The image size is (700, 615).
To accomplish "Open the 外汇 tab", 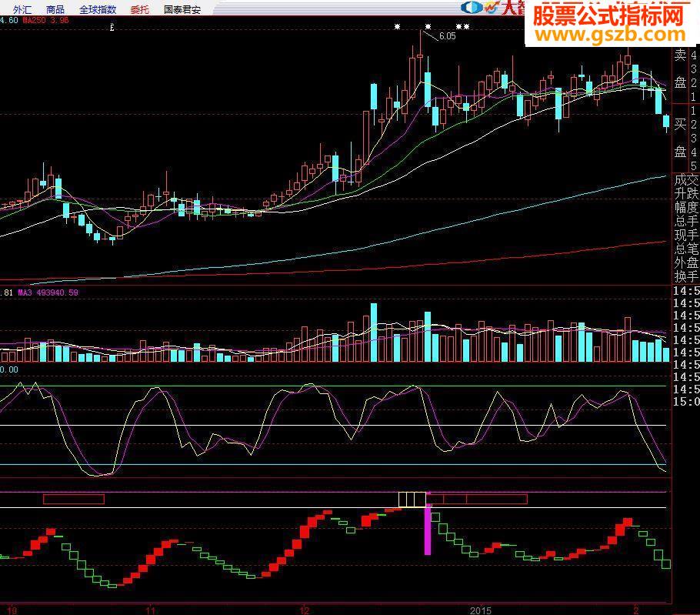I will click(x=22, y=9).
